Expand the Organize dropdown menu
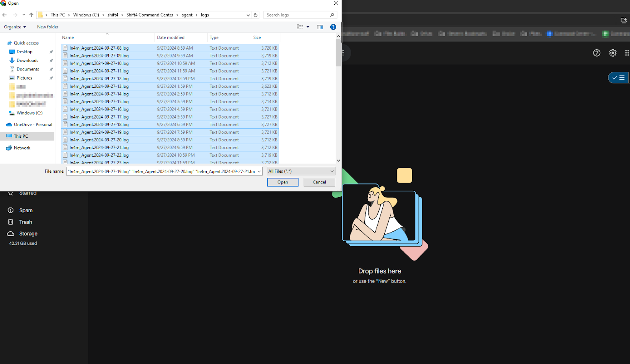 15,27
